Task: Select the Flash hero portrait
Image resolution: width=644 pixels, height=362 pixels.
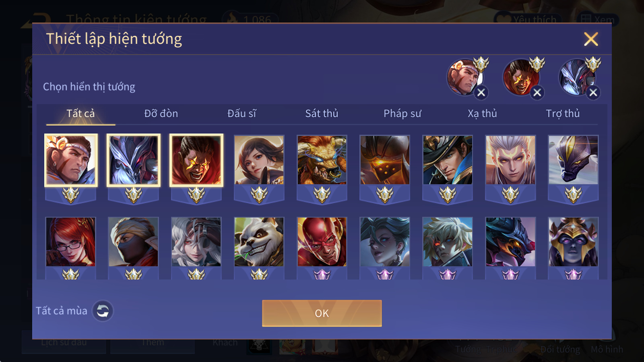Action: (322, 242)
